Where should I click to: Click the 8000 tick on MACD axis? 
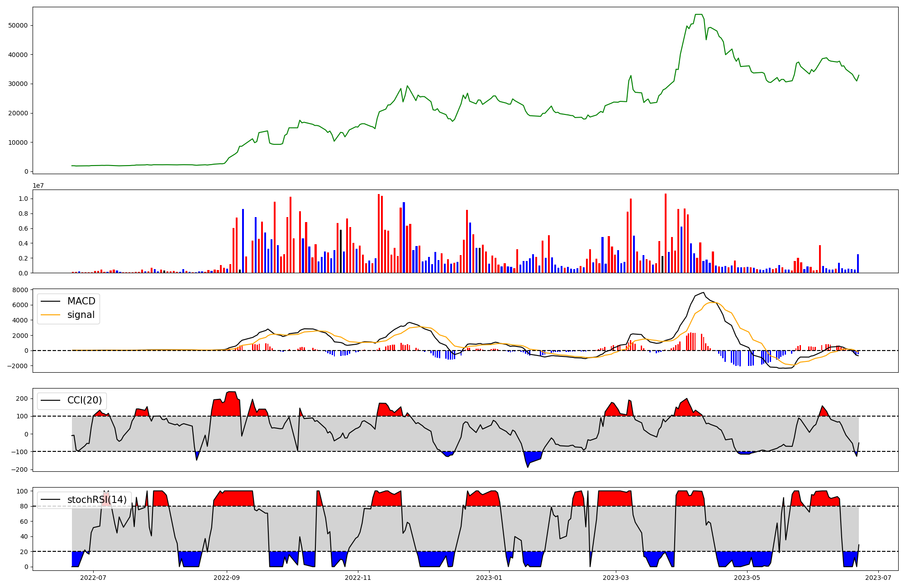pyautogui.click(x=20, y=290)
